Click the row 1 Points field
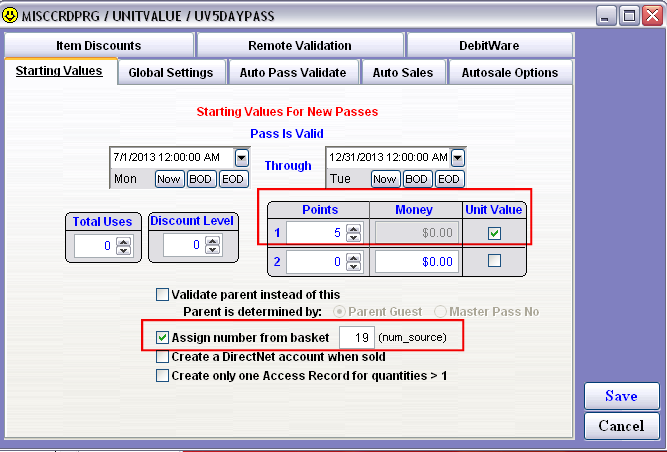This screenshot has width=667, height=452. (316, 233)
